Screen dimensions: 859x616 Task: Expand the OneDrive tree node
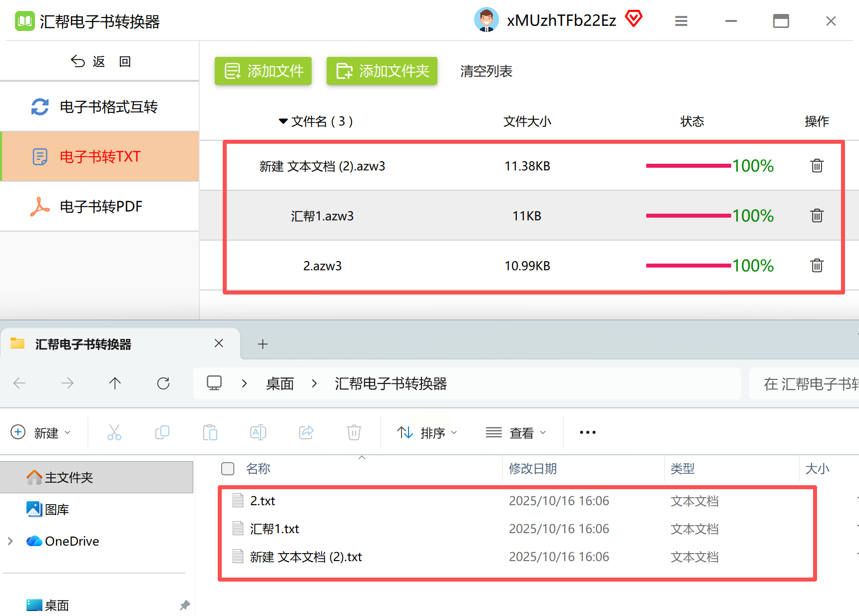pos(10,541)
